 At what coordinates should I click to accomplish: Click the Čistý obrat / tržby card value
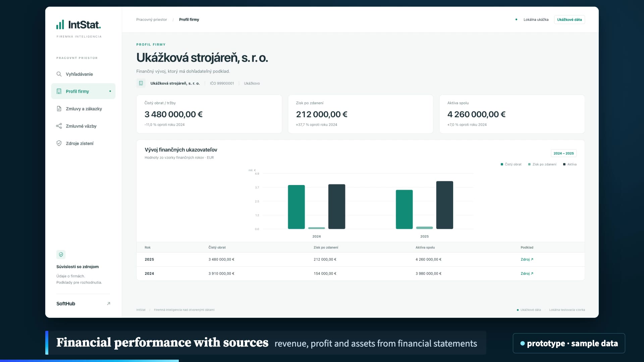173,114
